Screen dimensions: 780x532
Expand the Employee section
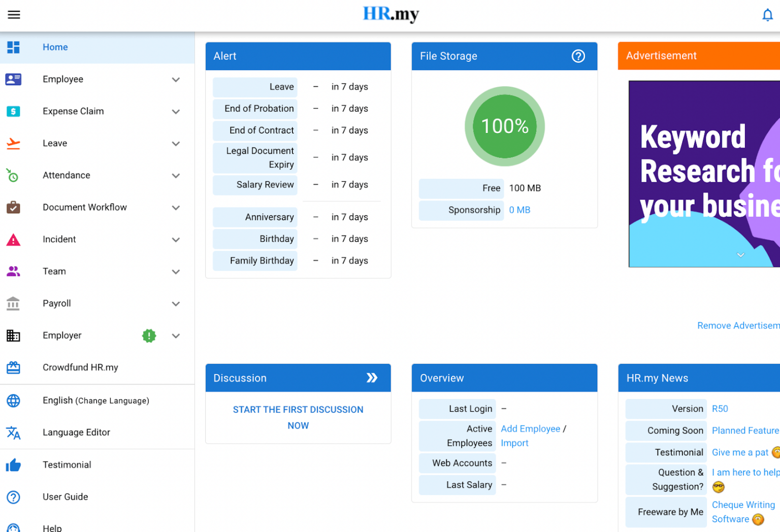176,80
